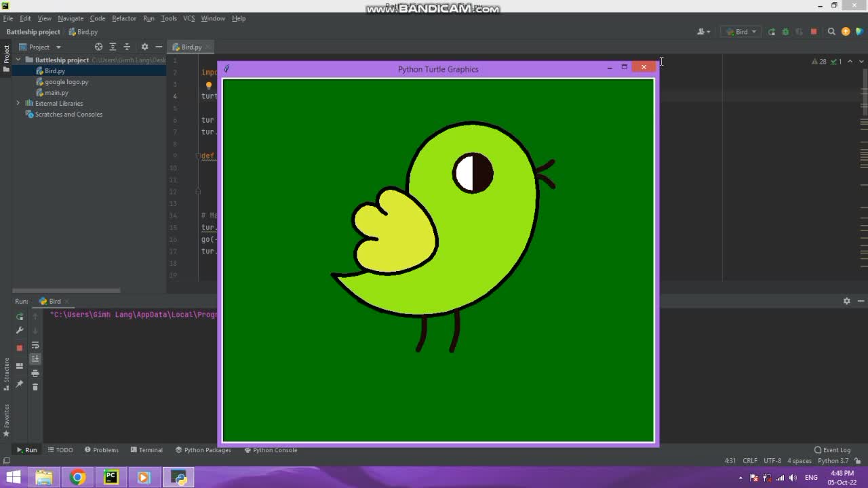Click '4 spaces' indent status
Image resolution: width=868 pixels, height=488 pixels.
(x=800, y=461)
